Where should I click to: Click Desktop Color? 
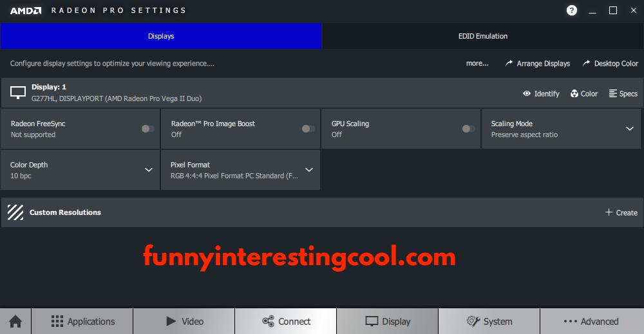click(x=616, y=63)
